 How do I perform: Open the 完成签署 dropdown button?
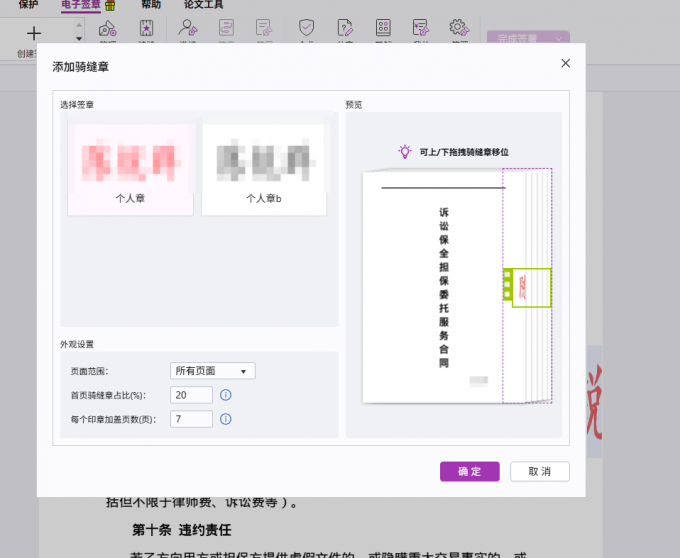pyautogui.click(x=528, y=37)
